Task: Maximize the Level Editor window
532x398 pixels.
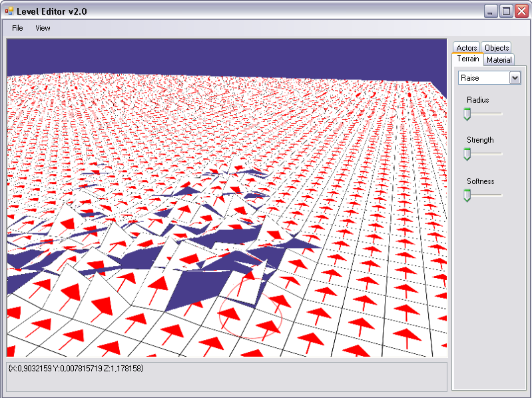Action: coord(506,11)
